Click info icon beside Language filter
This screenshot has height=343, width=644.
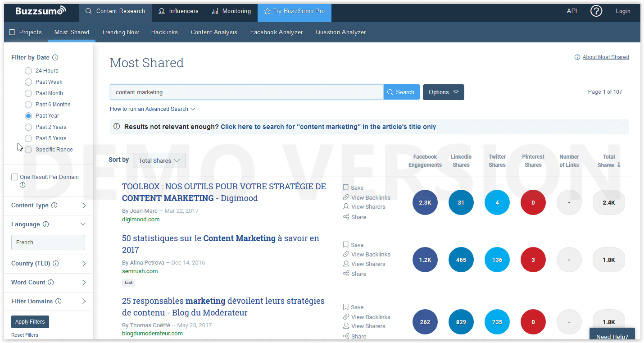(x=46, y=224)
